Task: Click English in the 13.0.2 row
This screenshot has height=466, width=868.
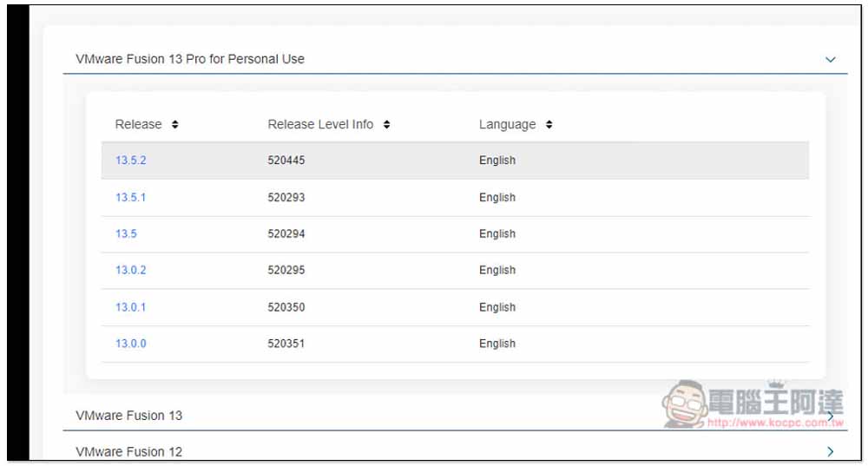Action: tap(497, 271)
